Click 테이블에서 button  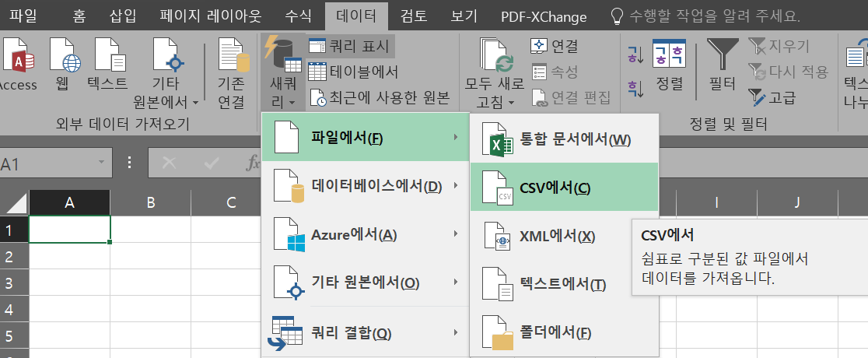click(353, 72)
